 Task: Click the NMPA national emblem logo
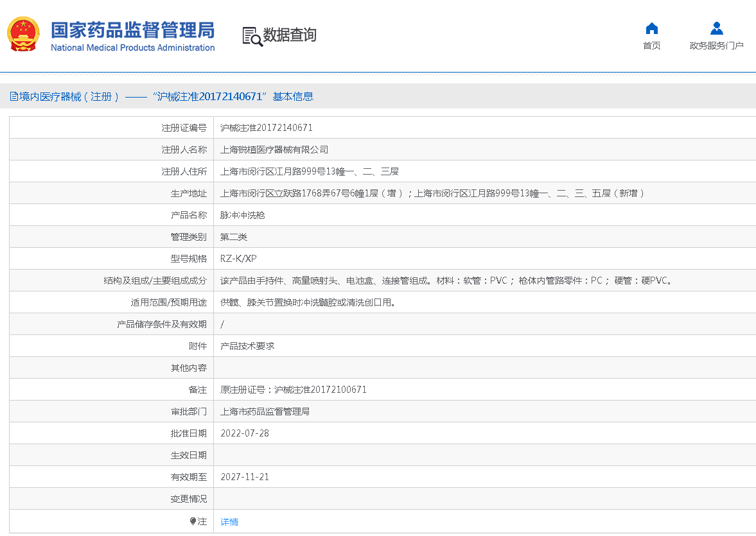(23, 33)
